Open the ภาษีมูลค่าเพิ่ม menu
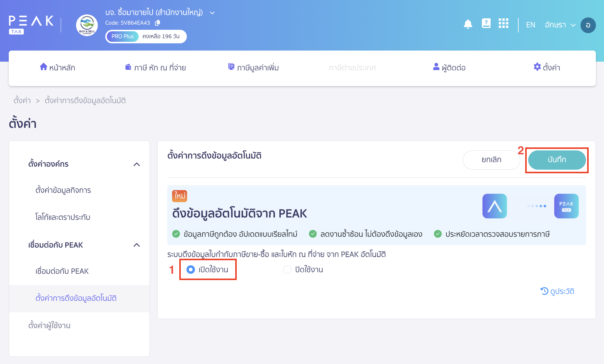 click(253, 68)
